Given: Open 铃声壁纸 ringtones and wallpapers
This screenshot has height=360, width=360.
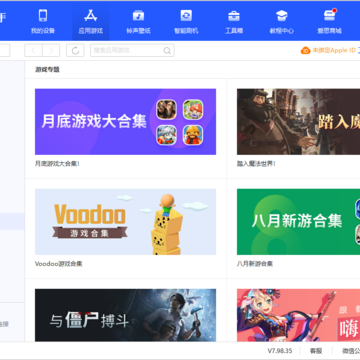Looking at the screenshot, I should (138, 21).
